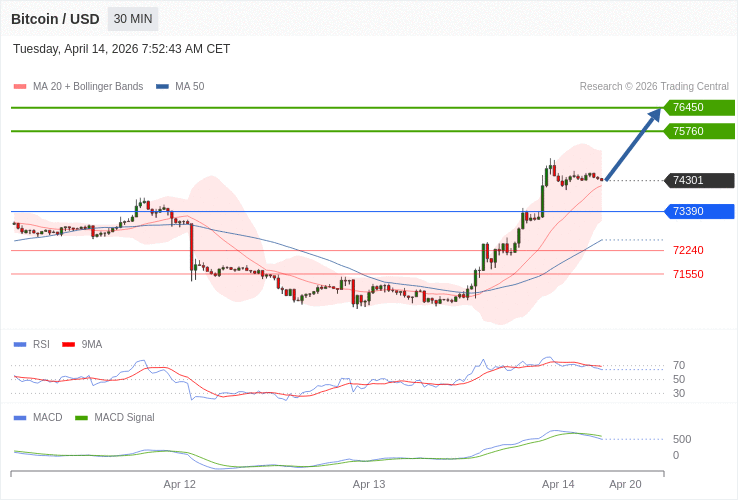This screenshot has width=738, height=500.
Task: Click the 75760 resistance price tag
Action: coord(699,131)
